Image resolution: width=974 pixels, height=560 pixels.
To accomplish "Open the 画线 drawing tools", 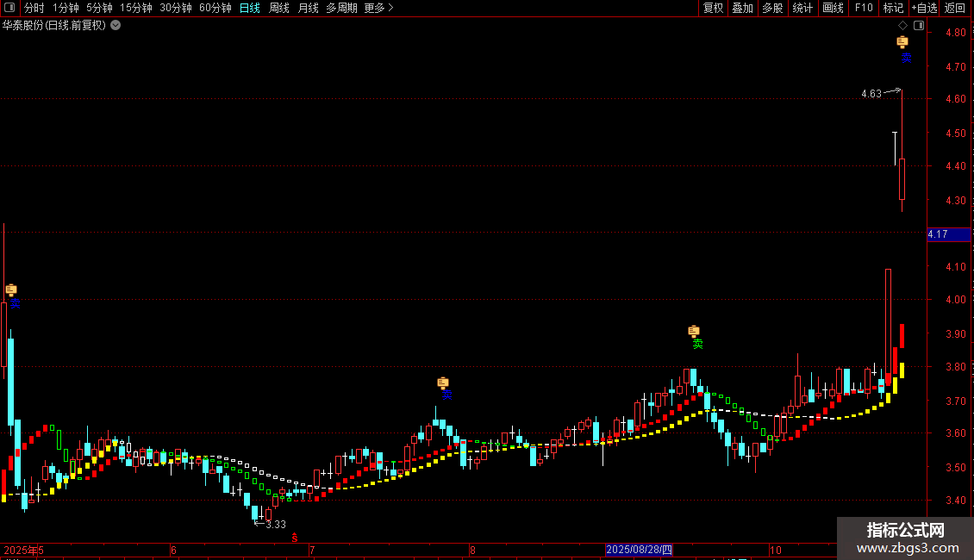I will click(x=833, y=8).
